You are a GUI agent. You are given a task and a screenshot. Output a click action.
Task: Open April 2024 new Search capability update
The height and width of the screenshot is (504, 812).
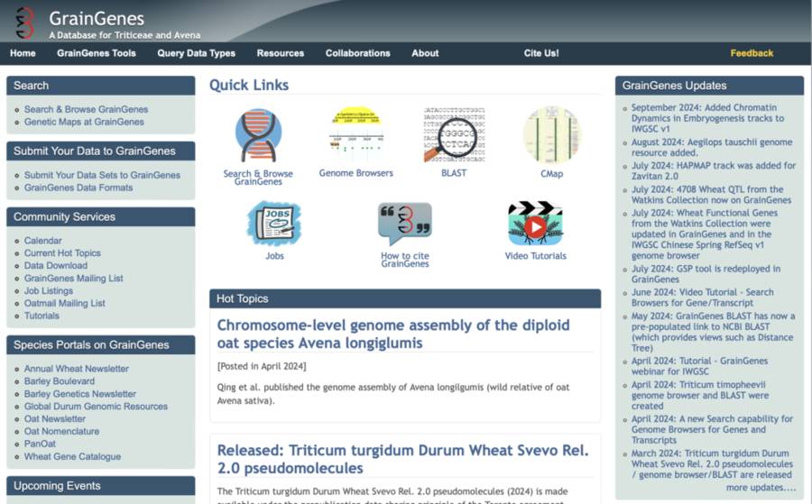pos(712,429)
